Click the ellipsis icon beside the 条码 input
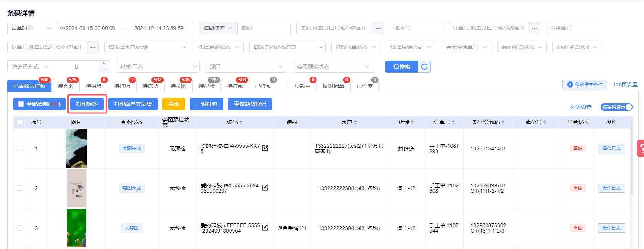The width and height of the screenshot is (644, 249). tap(378, 28)
